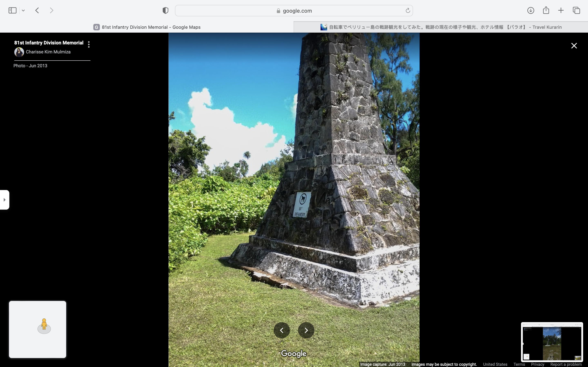Switch to the Travel Kurarin tab
The width and height of the screenshot is (588, 367).
tap(441, 27)
